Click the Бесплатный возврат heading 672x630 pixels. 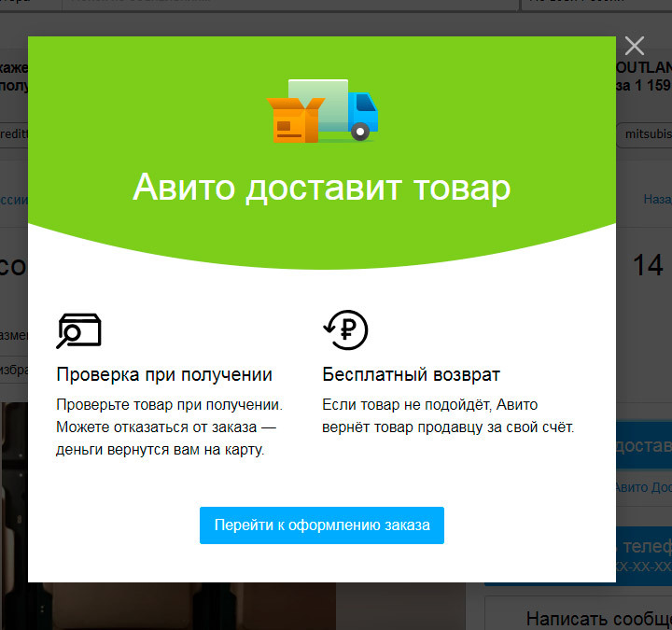pyautogui.click(x=411, y=374)
